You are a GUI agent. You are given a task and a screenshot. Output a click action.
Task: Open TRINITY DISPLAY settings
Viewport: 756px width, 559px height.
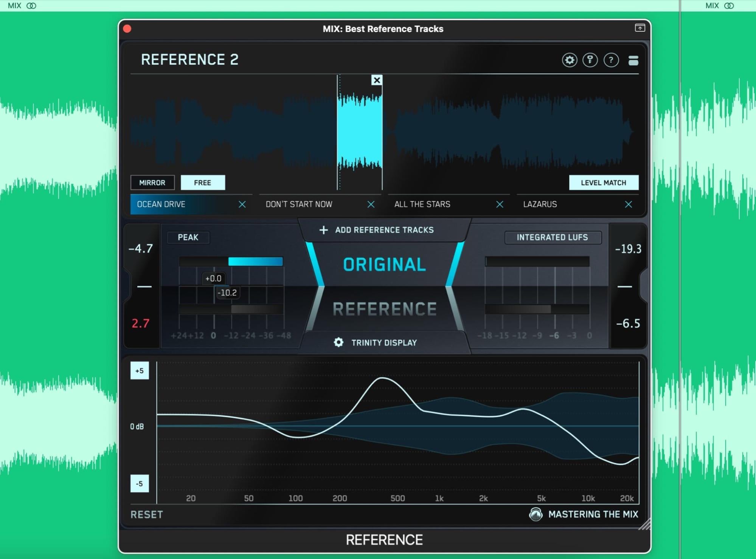(384, 342)
